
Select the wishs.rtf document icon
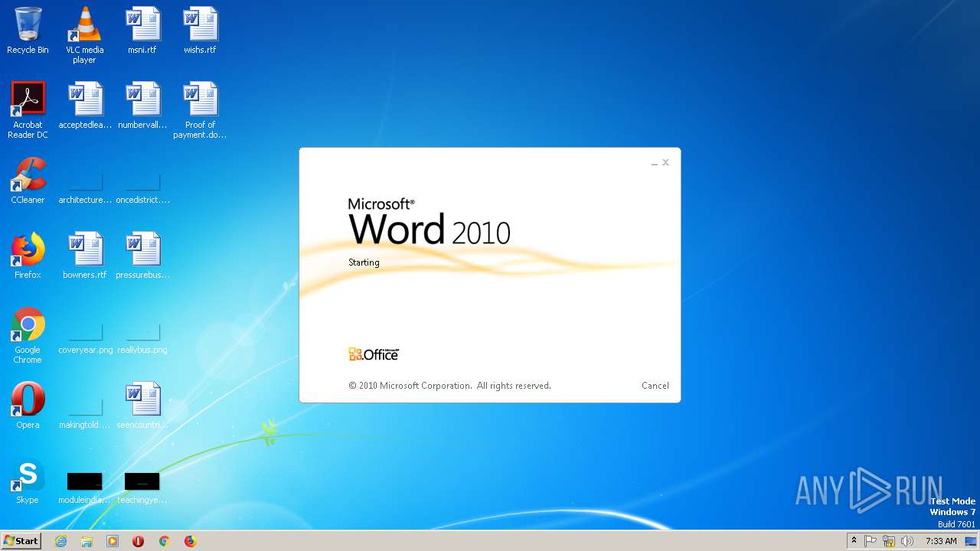[x=200, y=31]
